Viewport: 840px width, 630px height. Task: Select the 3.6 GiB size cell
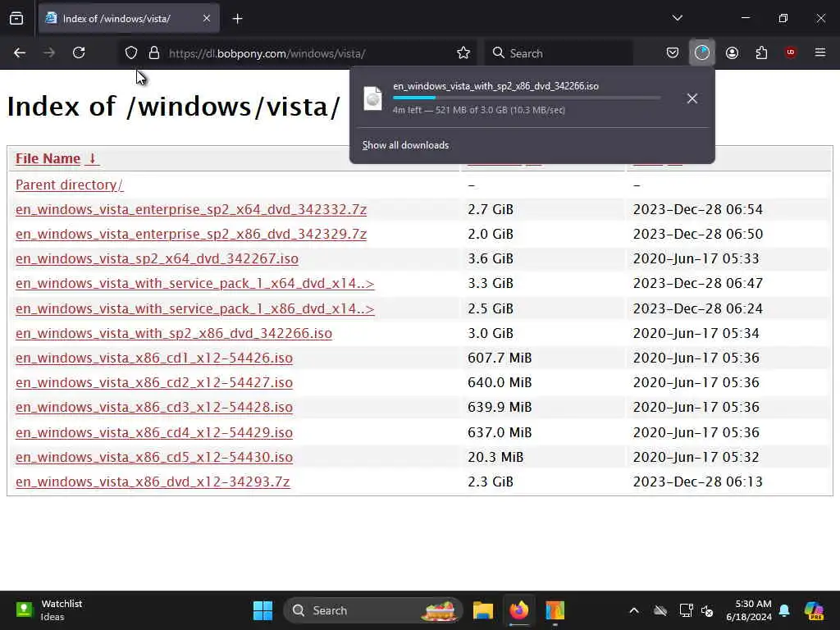coord(491,258)
